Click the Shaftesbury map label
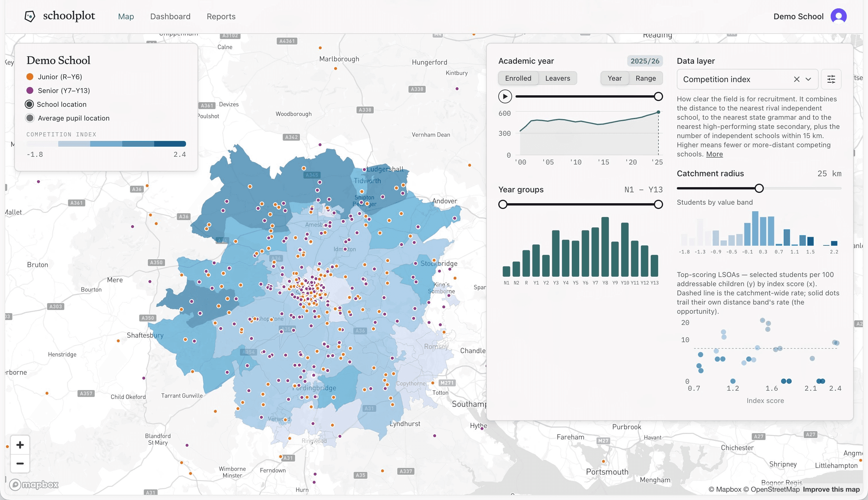 tap(145, 335)
